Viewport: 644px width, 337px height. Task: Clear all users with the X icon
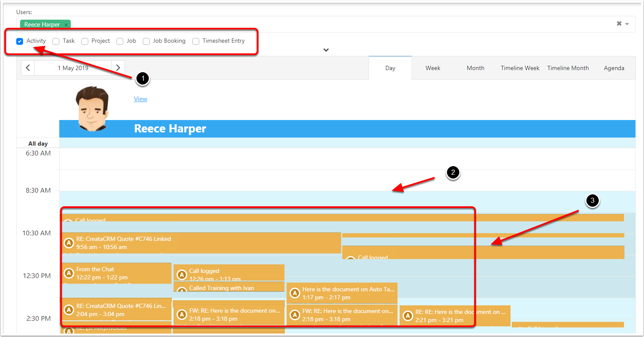pos(619,24)
